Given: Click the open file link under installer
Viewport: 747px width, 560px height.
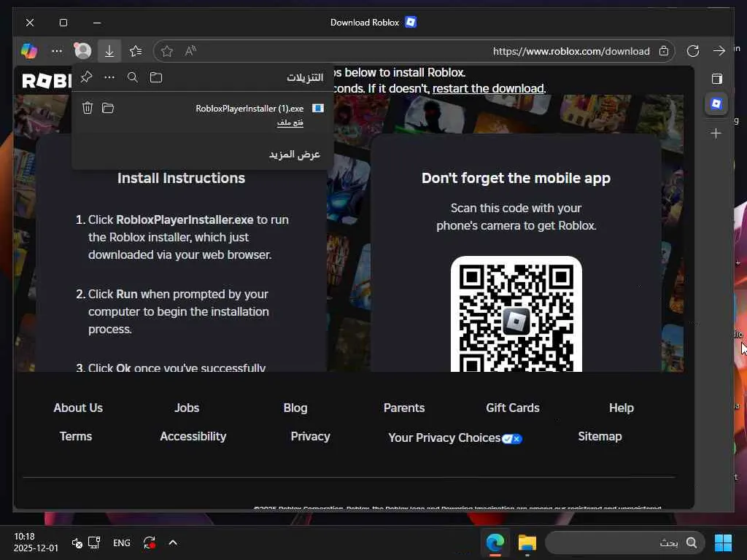Looking at the screenshot, I should tap(290, 122).
